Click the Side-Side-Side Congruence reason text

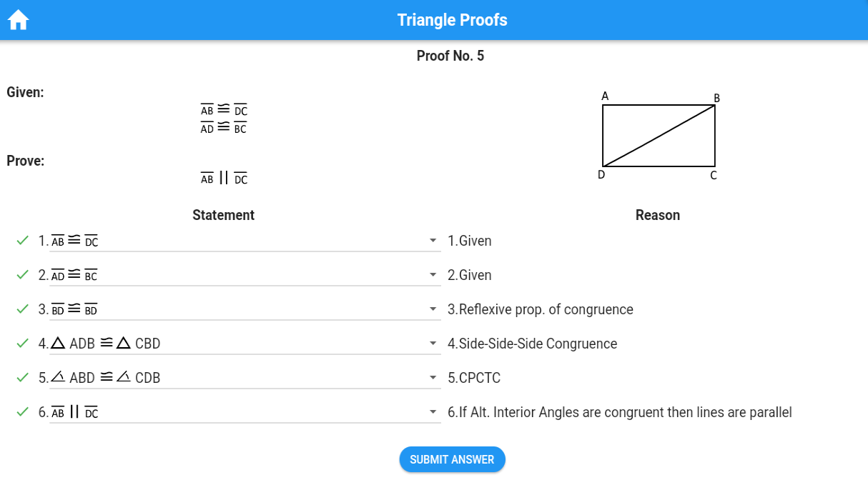[532, 344]
